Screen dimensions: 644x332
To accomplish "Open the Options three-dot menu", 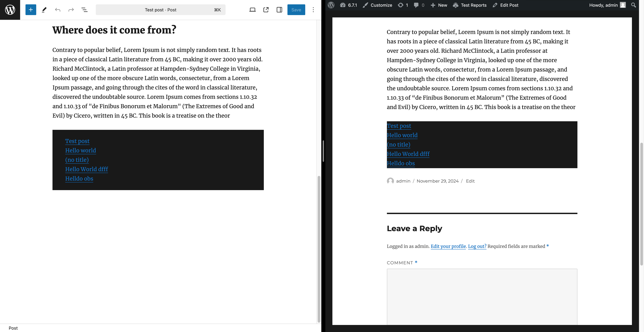I will coord(313,10).
